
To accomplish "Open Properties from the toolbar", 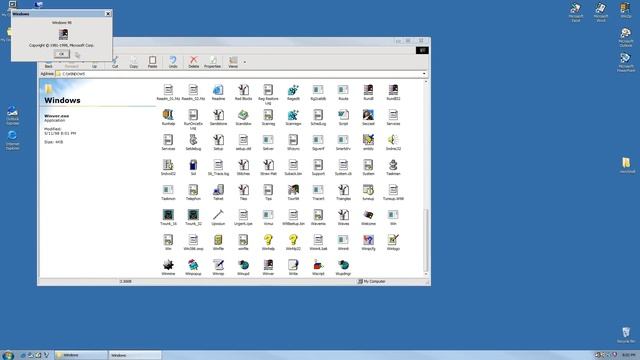I will click(x=212, y=62).
